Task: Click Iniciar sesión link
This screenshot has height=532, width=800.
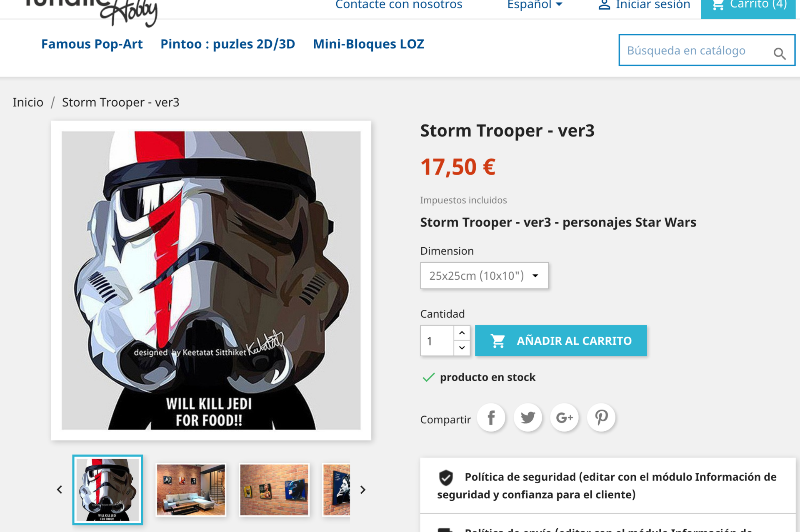Action: click(644, 5)
